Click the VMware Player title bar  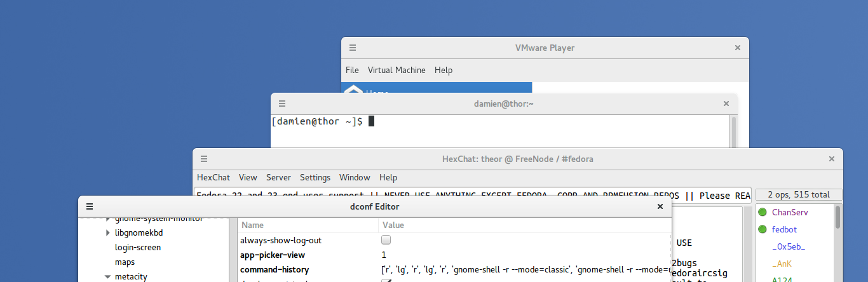pyautogui.click(x=545, y=48)
